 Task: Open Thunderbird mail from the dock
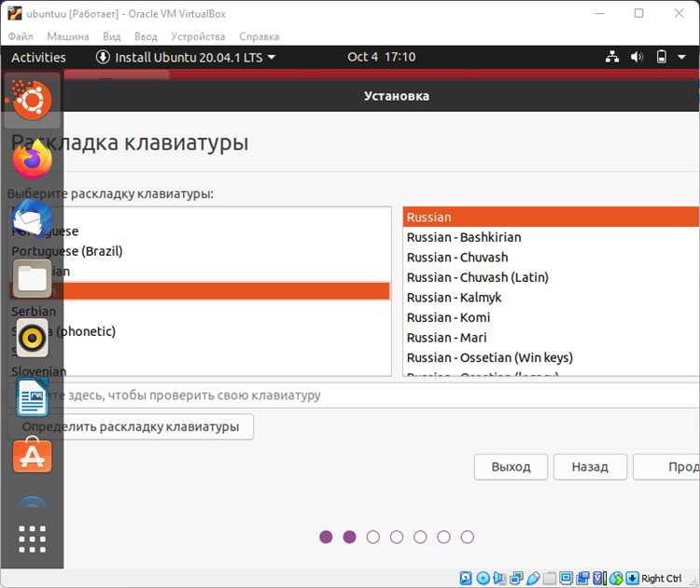click(32, 218)
